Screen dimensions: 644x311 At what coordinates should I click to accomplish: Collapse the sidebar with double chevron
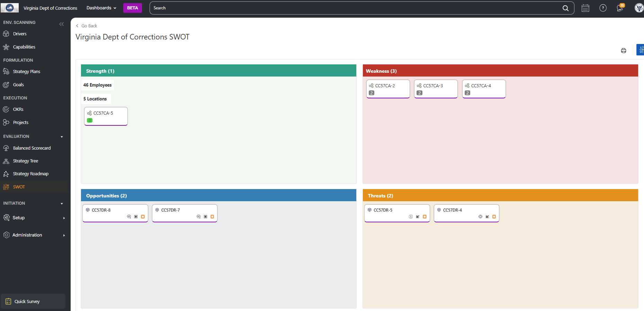pyautogui.click(x=62, y=24)
